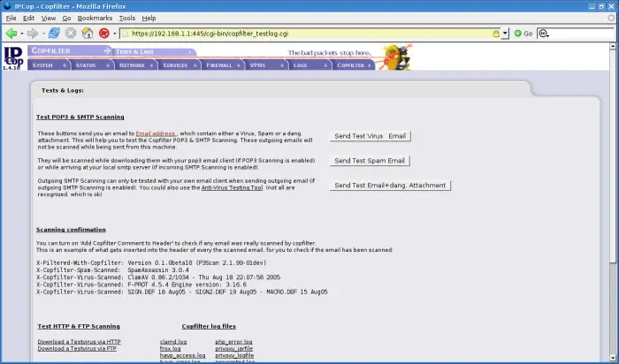
Task: Open the privoxy_logfile link
Action: pyautogui.click(x=234, y=355)
